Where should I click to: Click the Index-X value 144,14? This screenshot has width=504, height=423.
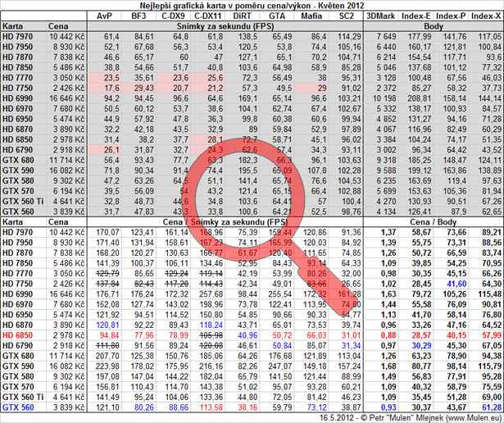pos(489,98)
